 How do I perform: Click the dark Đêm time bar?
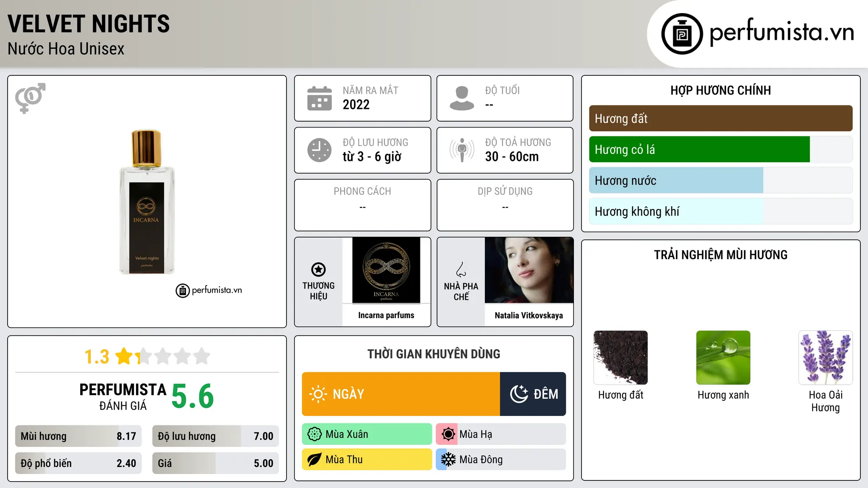pyautogui.click(x=533, y=394)
